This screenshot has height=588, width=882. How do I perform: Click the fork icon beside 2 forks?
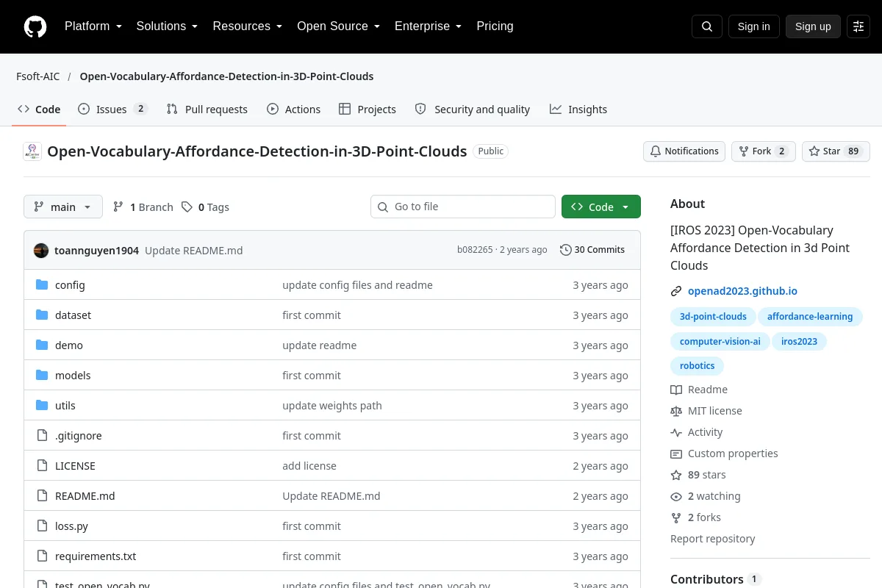(676, 517)
